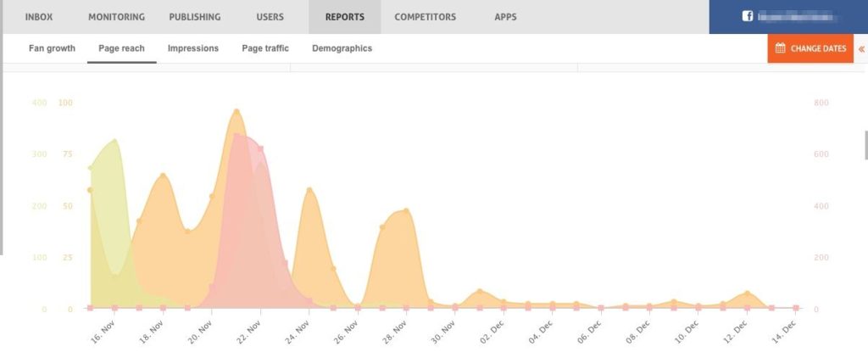Select the Page reach report tab
The height and width of the screenshot is (352, 868).
tap(121, 48)
